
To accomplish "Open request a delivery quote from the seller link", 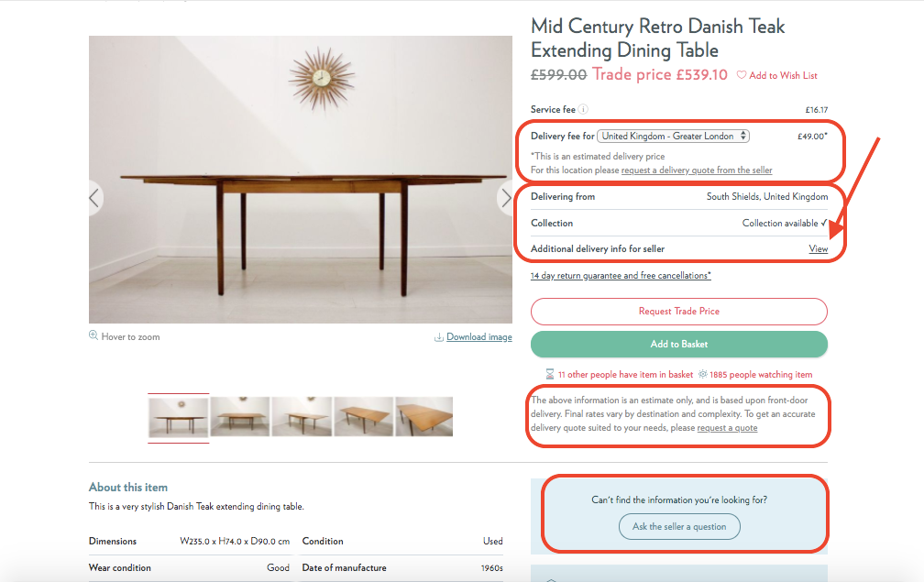I will click(697, 170).
